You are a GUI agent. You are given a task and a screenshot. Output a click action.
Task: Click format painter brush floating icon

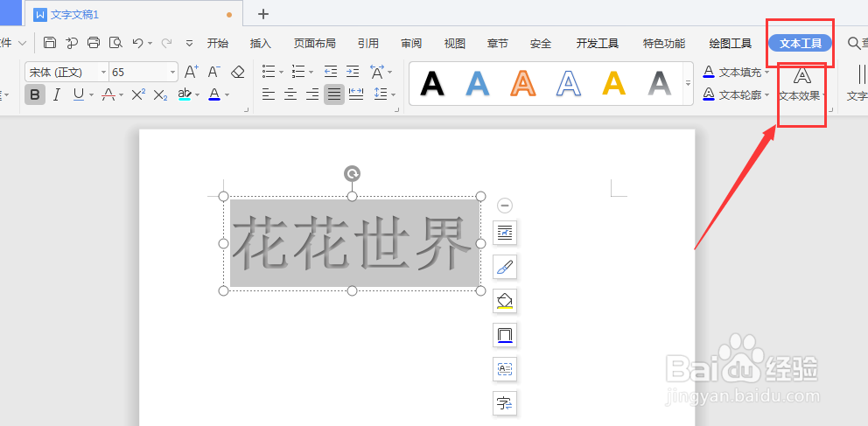point(505,267)
